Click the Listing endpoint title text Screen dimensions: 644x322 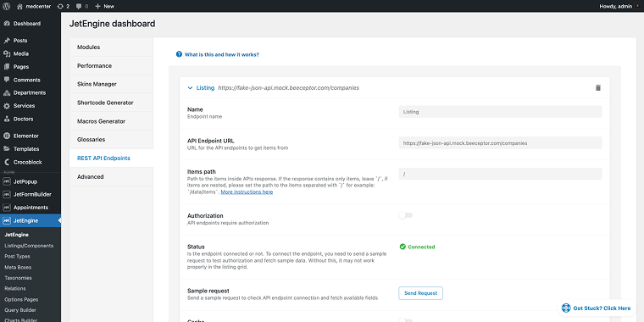tap(205, 87)
